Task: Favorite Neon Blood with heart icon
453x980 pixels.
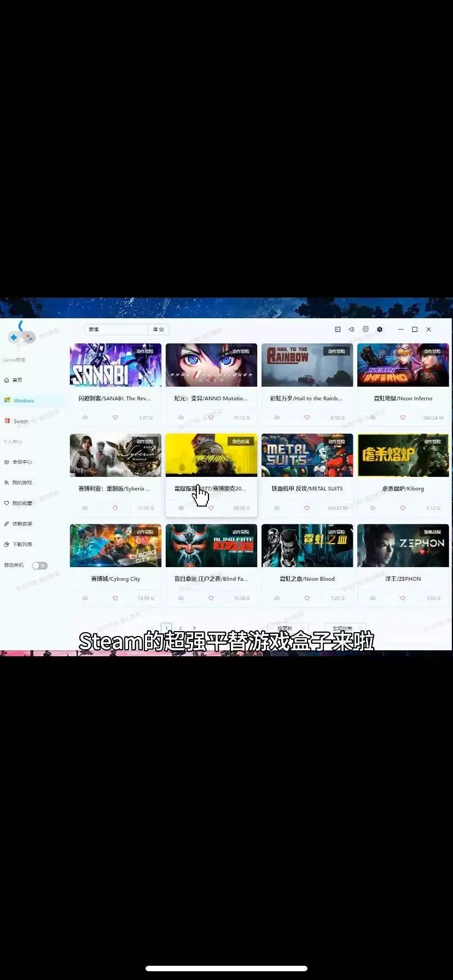Action: tap(307, 598)
